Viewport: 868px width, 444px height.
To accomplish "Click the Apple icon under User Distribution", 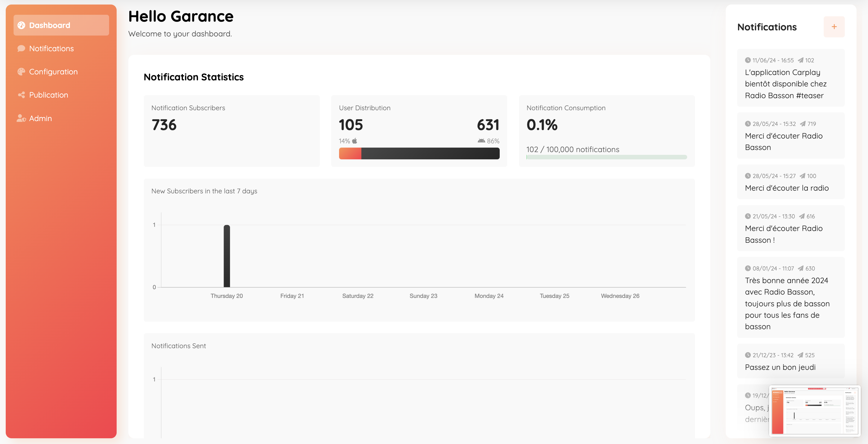I will [x=354, y=141].
